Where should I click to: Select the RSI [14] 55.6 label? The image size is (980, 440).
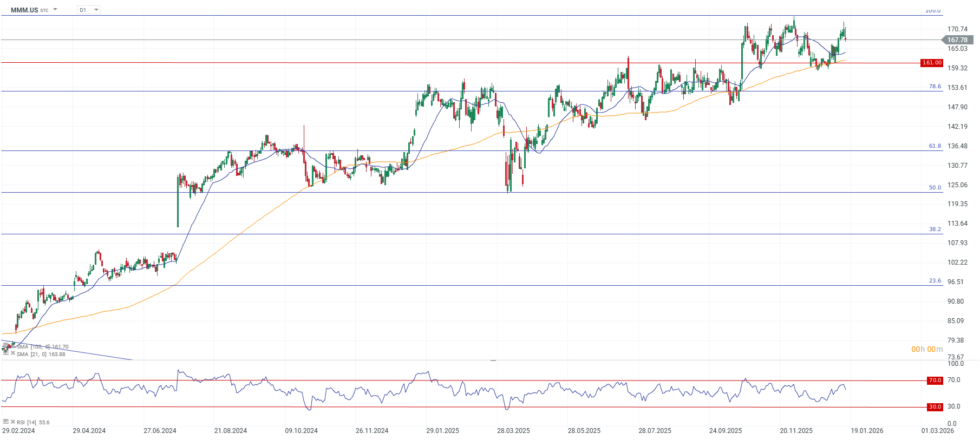pyautogui.click(x=33, y=422)
